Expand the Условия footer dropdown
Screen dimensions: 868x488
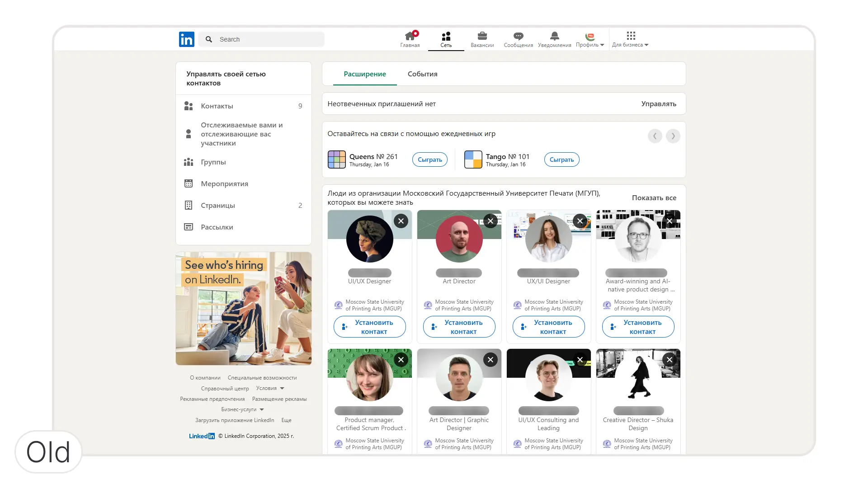click(x=270, y=388)
